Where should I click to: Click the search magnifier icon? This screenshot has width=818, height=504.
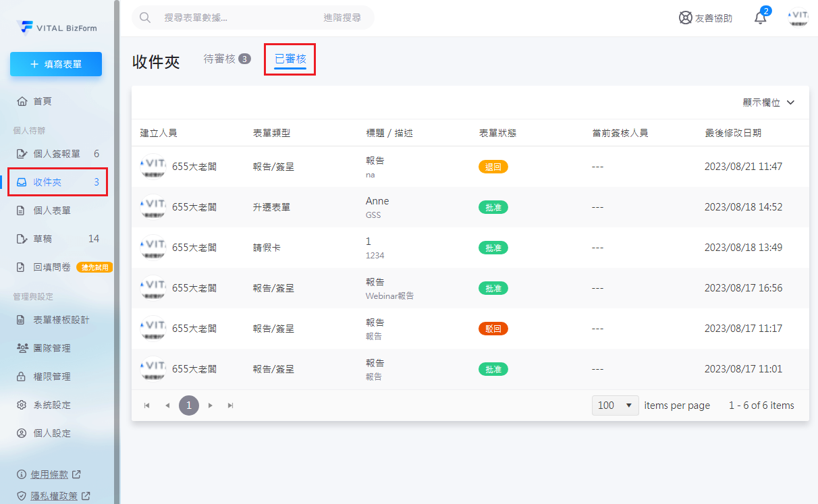pos(145,18)
